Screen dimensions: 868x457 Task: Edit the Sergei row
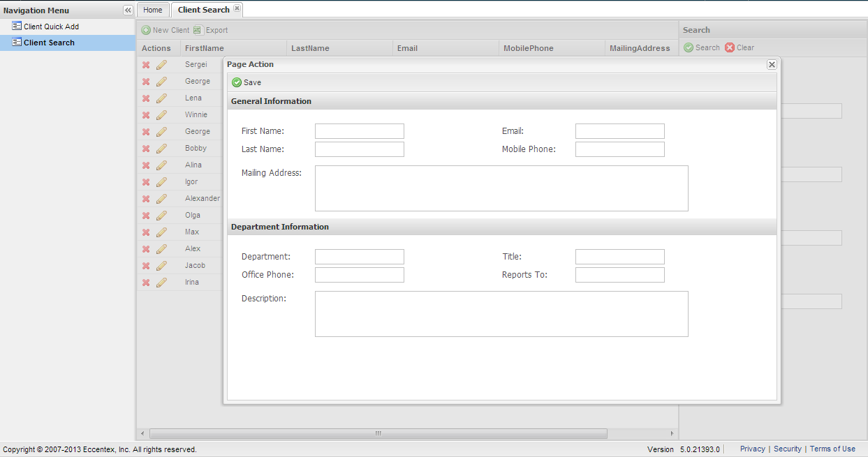(161, 65)
